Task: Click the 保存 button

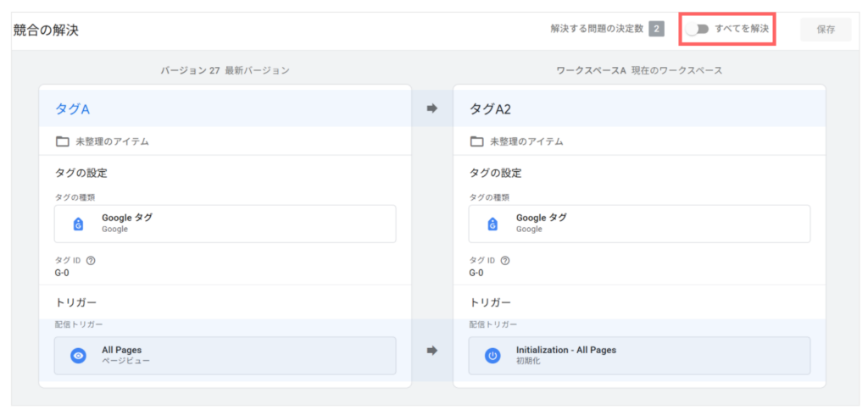Action: tap(826, 30)
